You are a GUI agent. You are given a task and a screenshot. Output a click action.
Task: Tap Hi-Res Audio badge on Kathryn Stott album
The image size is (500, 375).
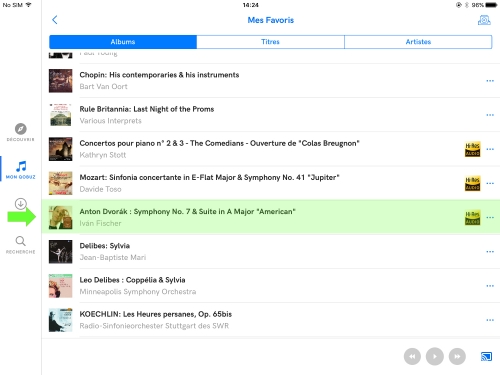pos(472,149)
